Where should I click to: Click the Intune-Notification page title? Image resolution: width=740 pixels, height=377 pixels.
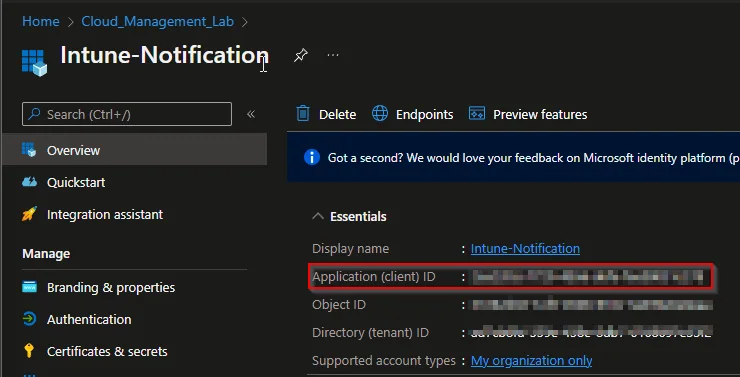click(x=165, y=55)
